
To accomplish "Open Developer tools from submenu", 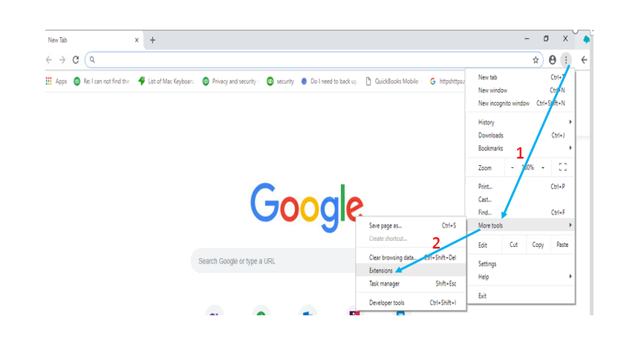I will point(411,303).
